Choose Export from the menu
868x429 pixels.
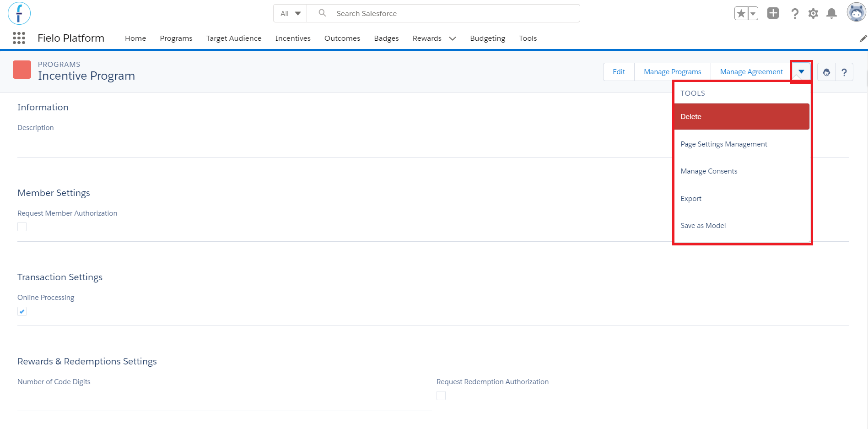coord(742,199)
